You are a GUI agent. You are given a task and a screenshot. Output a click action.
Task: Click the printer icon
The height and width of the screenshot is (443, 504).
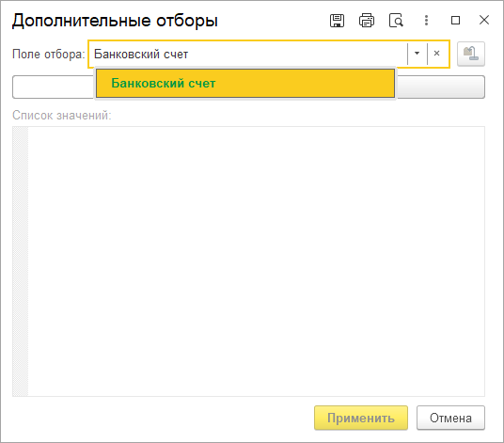pos(367,21)
